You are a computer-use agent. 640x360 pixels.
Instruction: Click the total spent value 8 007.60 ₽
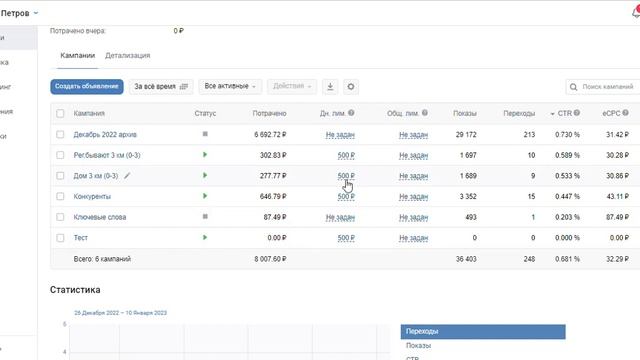pos(270,259)
